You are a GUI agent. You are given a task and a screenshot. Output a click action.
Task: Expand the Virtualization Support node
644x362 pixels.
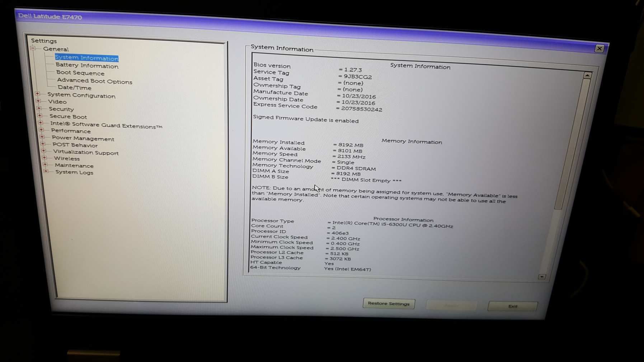point(43,151)
